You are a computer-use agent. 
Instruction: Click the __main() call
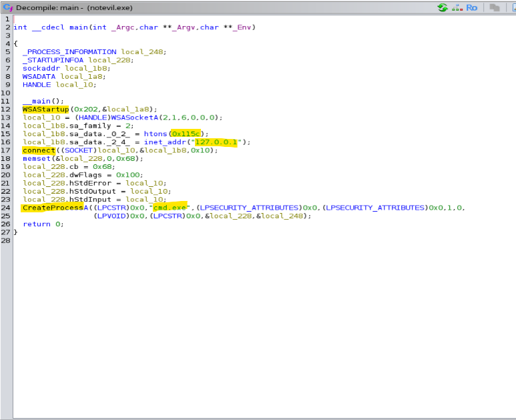pyautogui.click(x=43, y=101)
